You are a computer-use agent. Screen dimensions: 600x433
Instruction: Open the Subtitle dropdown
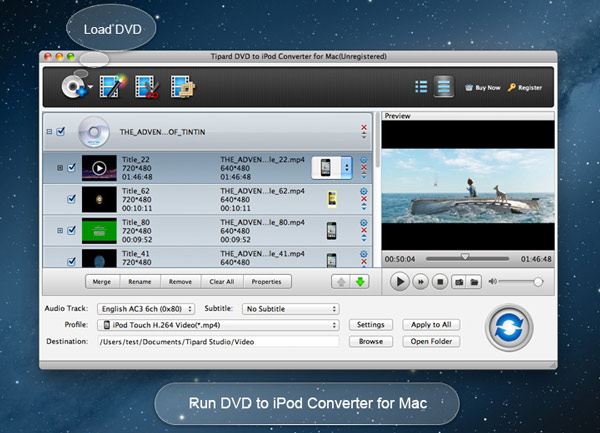coord(290,309)
